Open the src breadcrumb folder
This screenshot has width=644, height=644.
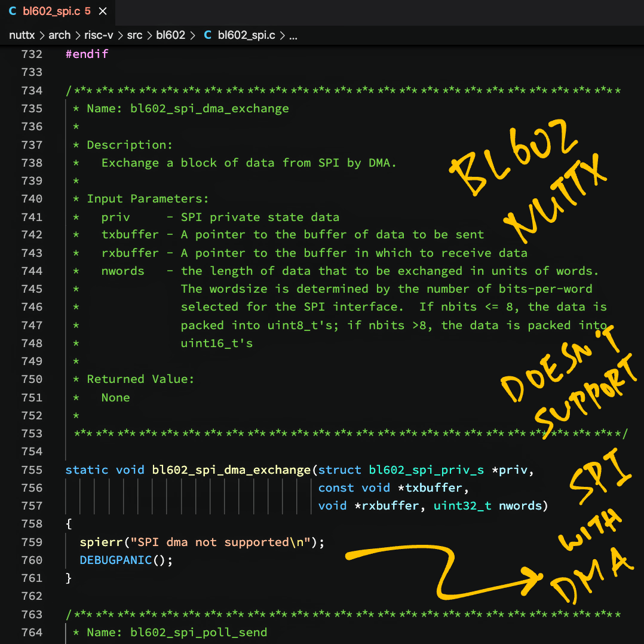point(134,35)
